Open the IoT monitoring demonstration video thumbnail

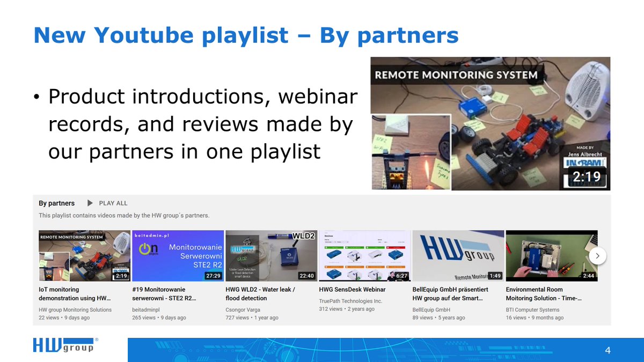(85, 256)
